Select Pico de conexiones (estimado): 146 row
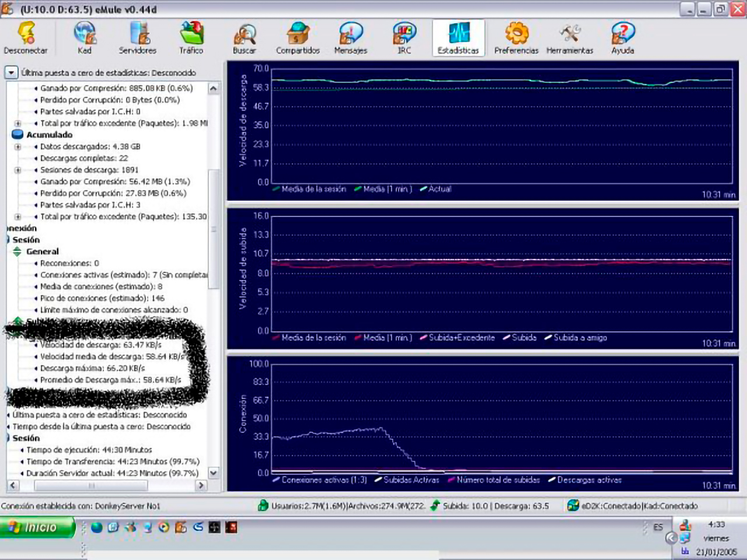Screen dimensions: 747x560 (102, 298)
